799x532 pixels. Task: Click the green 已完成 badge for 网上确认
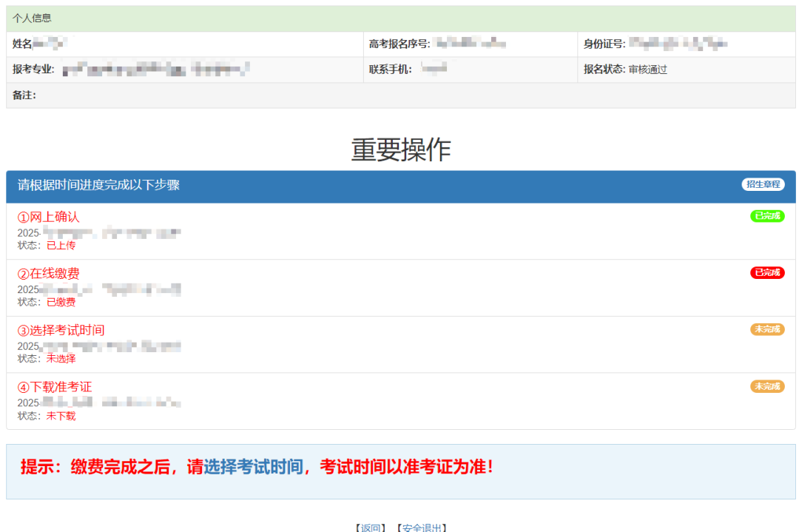coord(767,216)
